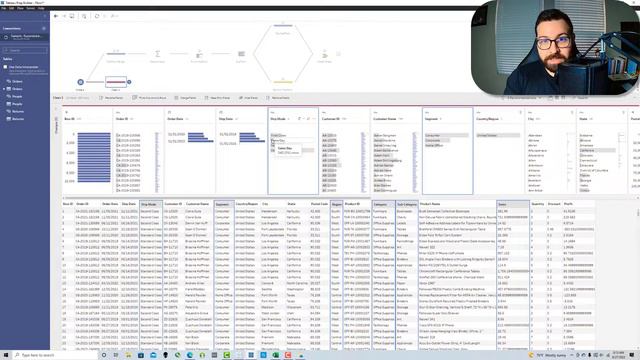Switch to the profile pane view icon
The height and width of the screenshot is (360, 640).
tap(550, 98)
